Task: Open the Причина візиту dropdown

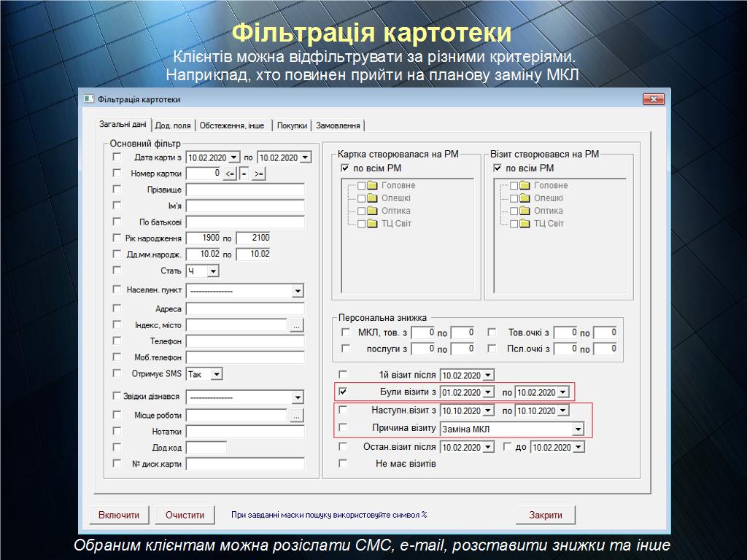Action: coord(578,429)
